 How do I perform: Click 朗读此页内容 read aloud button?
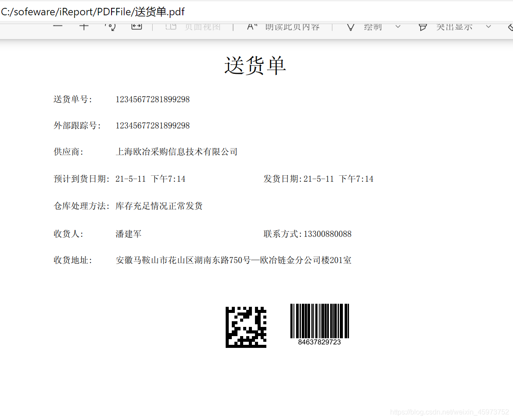[x=283, y=27]
